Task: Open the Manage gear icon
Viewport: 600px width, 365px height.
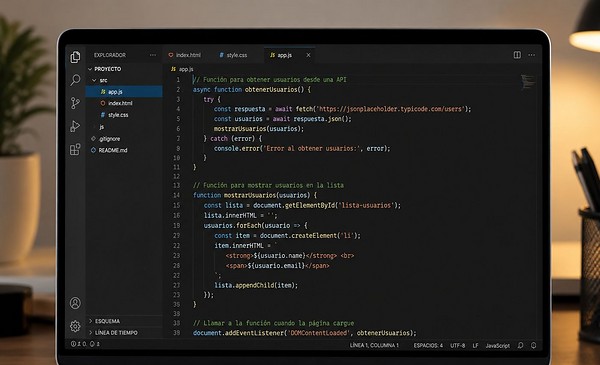Action: click(75, 326)
